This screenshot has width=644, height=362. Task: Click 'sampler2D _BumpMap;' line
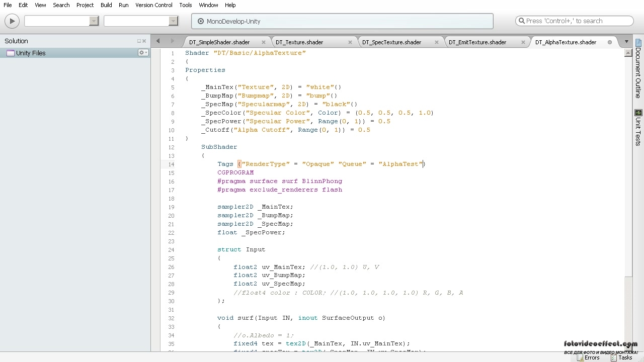(x=255, y=215)
